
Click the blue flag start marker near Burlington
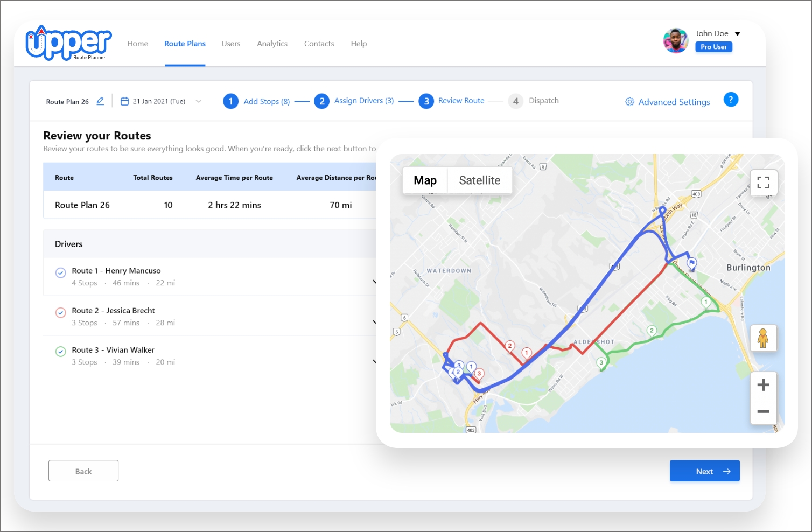pos(692,263)
